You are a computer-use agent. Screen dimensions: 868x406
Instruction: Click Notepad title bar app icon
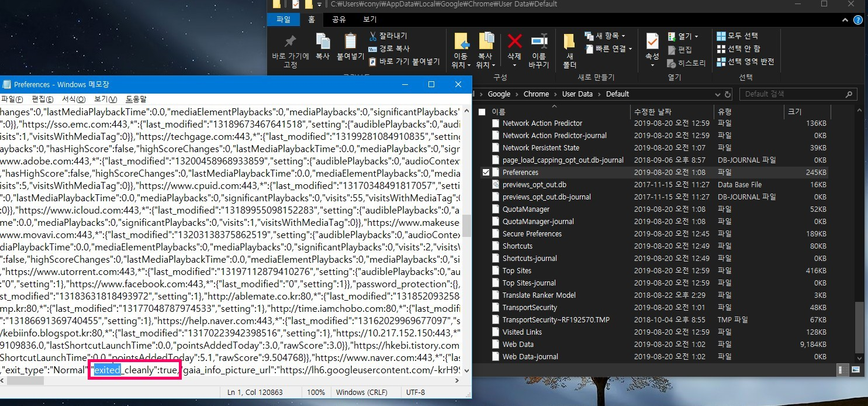point(7,85)
